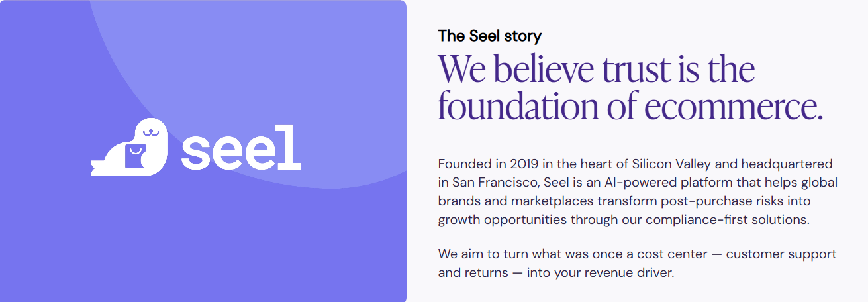Click the phrase "customer support"
Screen dimensions: 868x302
[781, 254]
